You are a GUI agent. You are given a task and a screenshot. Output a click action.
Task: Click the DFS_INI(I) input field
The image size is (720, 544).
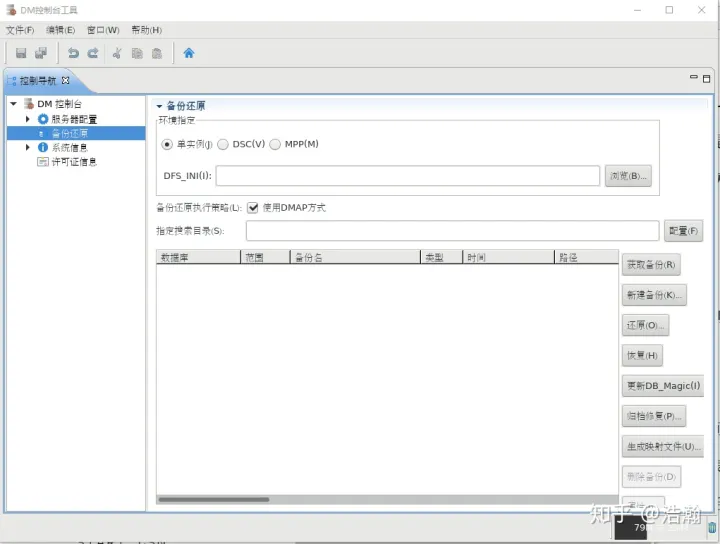[x=408, y=176]
